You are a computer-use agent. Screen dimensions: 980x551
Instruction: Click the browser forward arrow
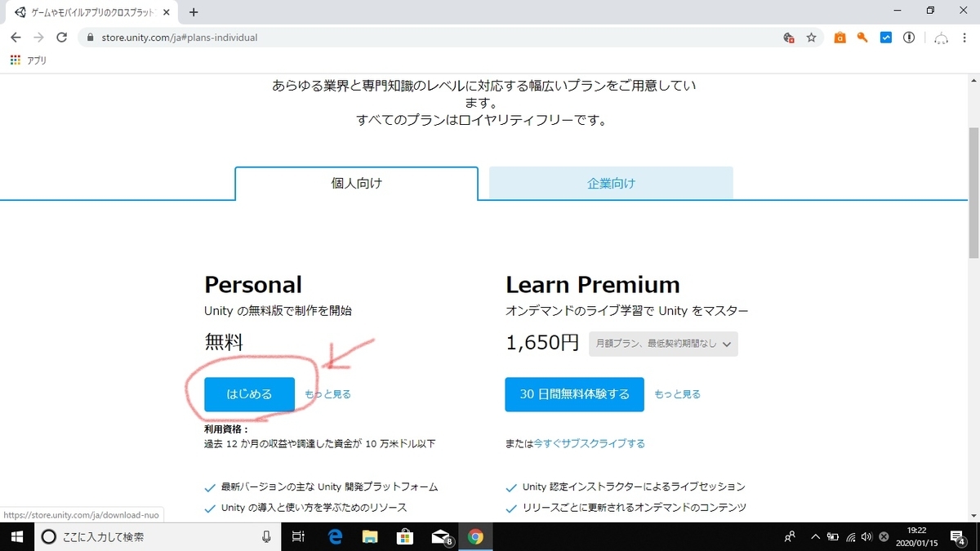point(38,38)
